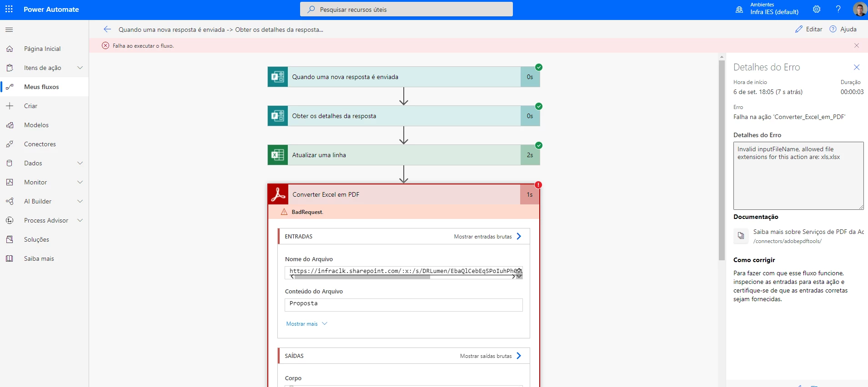The width and height of the screenshot is (868, 387).
Task: Collapse the Converter Excel em PDF step header
Action: pyautogui.click(x=404, y=194)
